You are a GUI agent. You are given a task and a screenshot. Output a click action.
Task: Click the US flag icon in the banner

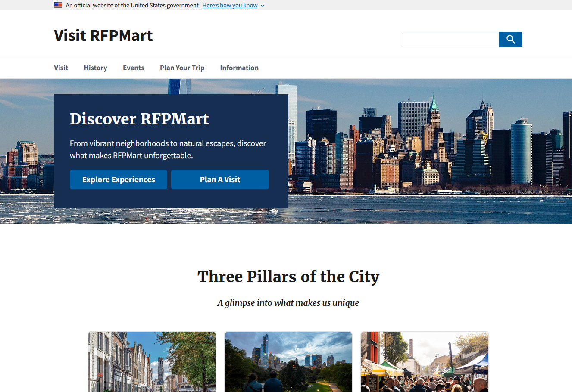(58, 5)
